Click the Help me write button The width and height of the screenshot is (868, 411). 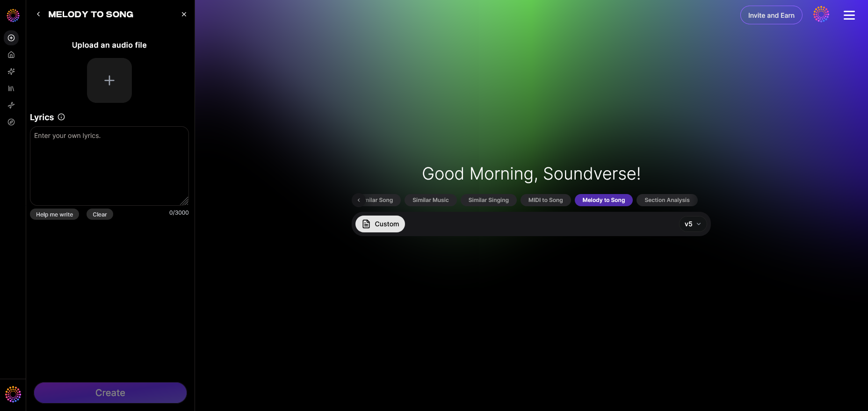(55, 214)
